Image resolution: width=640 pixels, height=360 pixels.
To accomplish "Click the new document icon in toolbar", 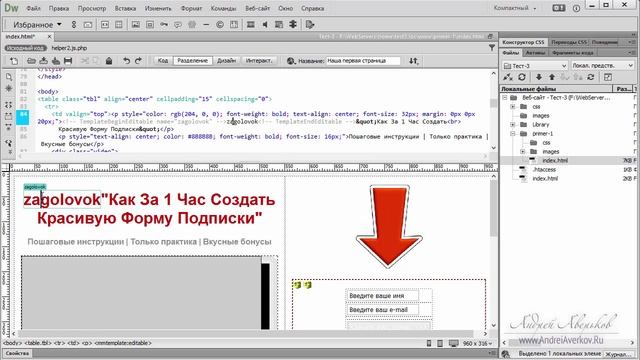I will tap(14, 61).
